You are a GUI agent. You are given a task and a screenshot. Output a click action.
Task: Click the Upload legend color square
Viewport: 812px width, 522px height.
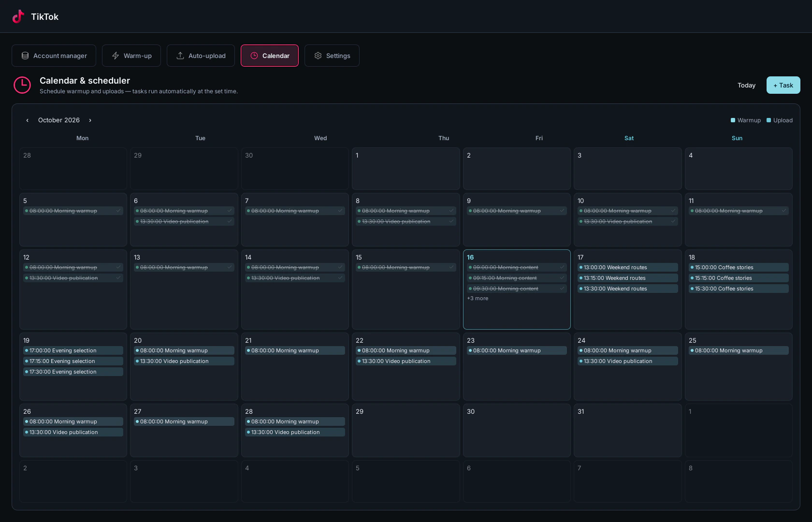click(x=768, y=120)
